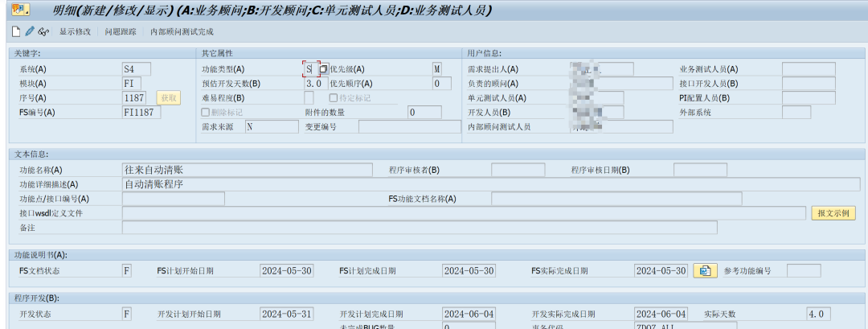This screenshot has width=868, height=329.
Task: Click the 系统(A) field with S4
Action: point(136,69)
